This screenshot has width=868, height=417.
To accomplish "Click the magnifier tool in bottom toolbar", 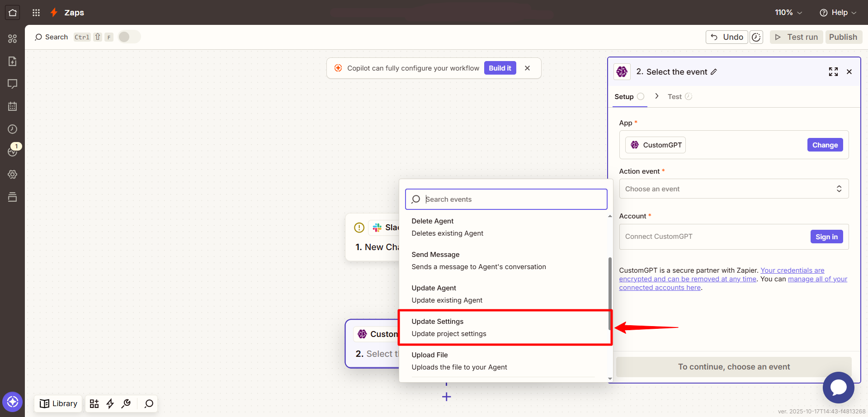I will pos(149,403).
